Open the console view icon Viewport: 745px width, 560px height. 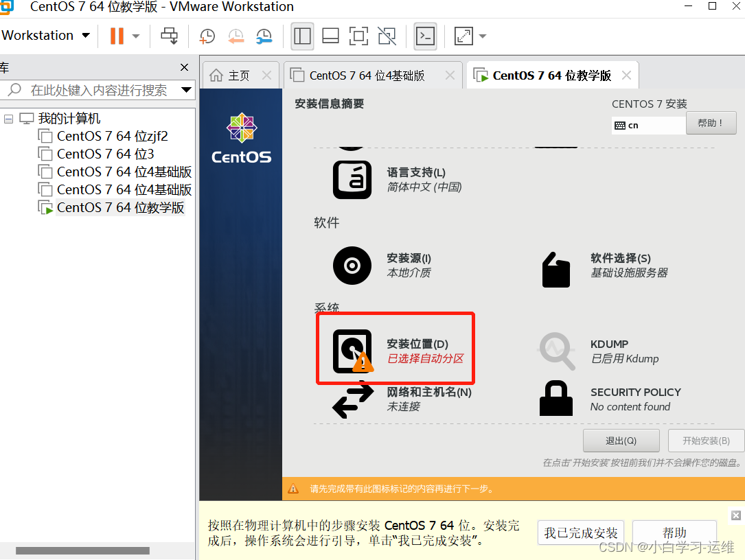pos(425,36)
